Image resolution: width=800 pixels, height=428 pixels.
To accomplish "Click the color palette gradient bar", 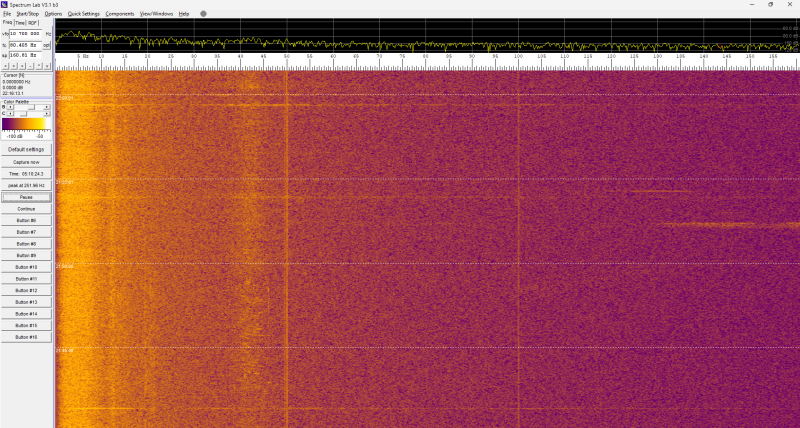I will click(26, 124).
